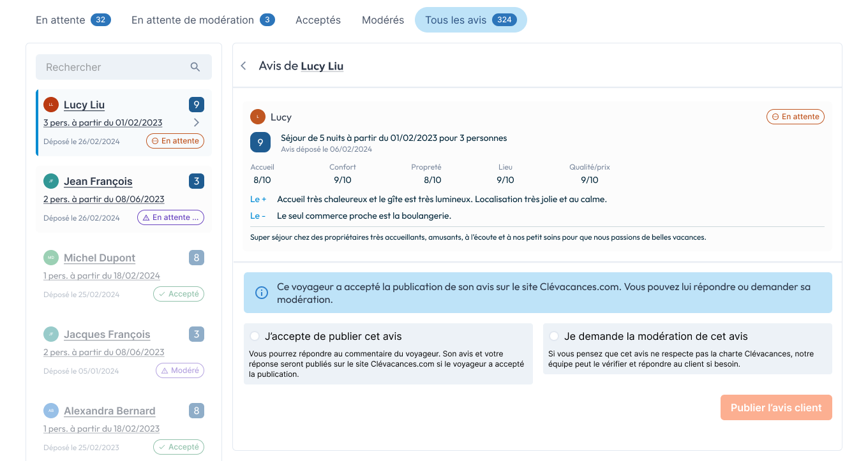Click the search magnifier icon
Screen dimensions: 868x461
pyautogui.click(x=195, y=67)
